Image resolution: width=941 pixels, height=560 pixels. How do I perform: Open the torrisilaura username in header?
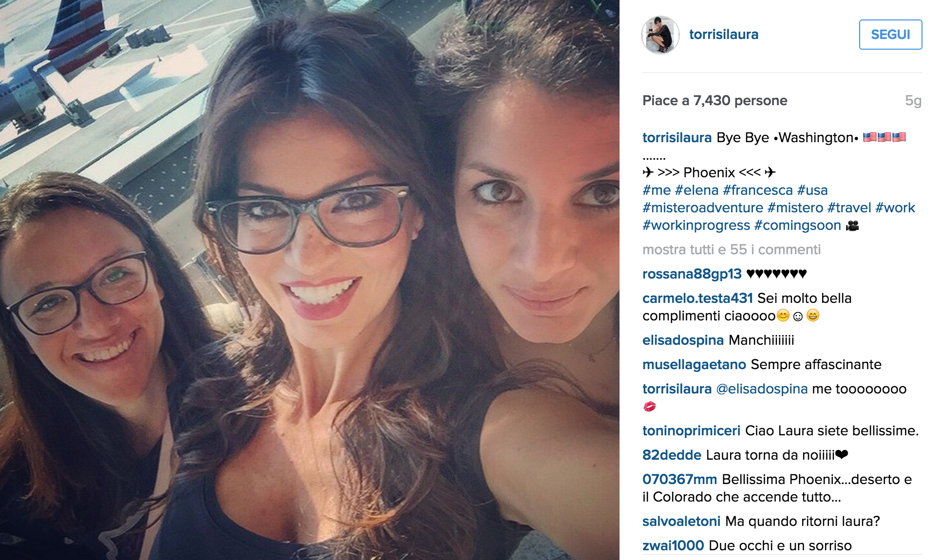tap(724, 35)
